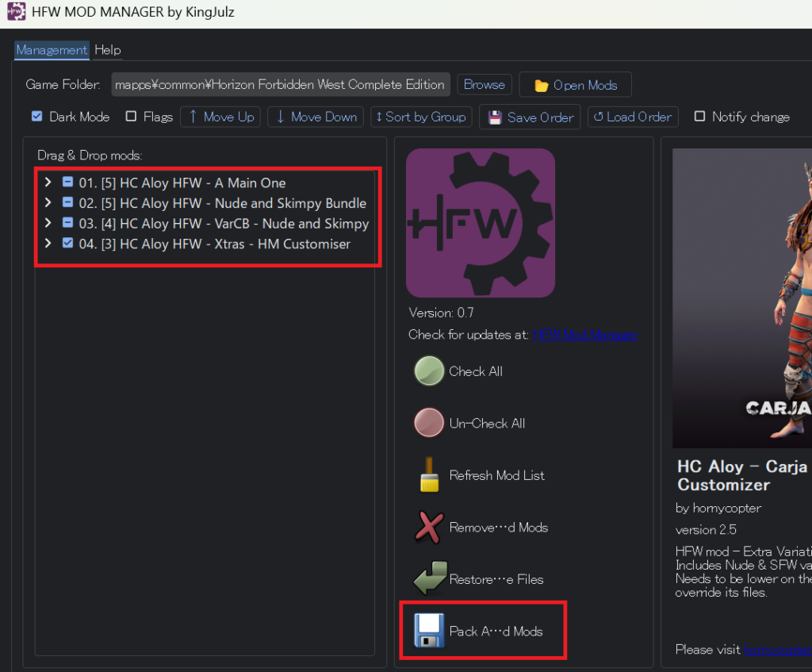Click the red X Remove Mods icon
This screenshot has width=812, height=672.
coord(429,528)
